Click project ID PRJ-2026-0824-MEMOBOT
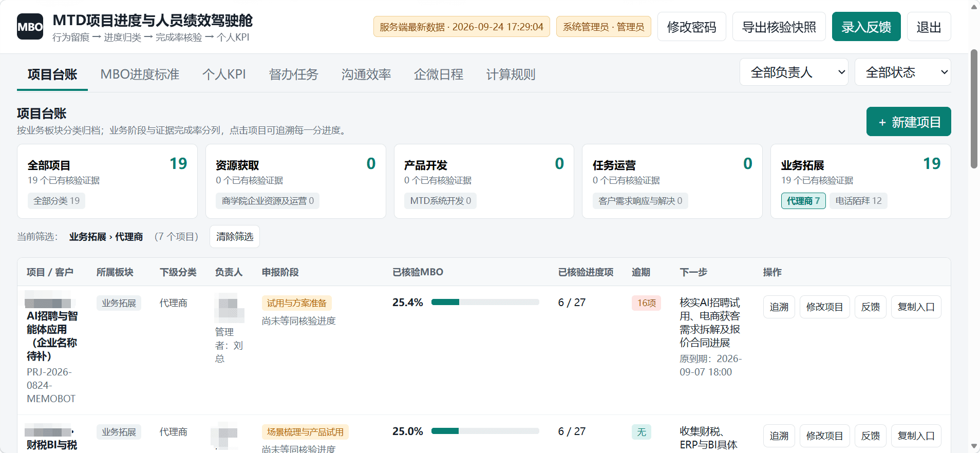This screenshot has width=980, height=453. coord(51,385)
